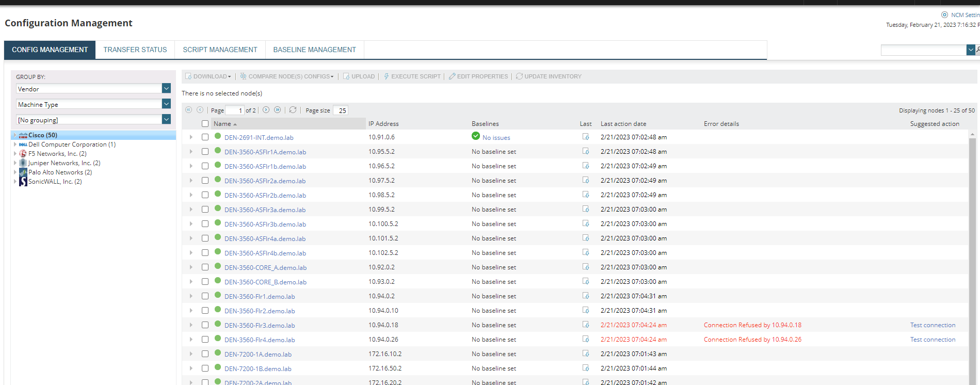Screen dimensions: 980x385
Task: Open No issues baseline link
Action: click(496, 138)
